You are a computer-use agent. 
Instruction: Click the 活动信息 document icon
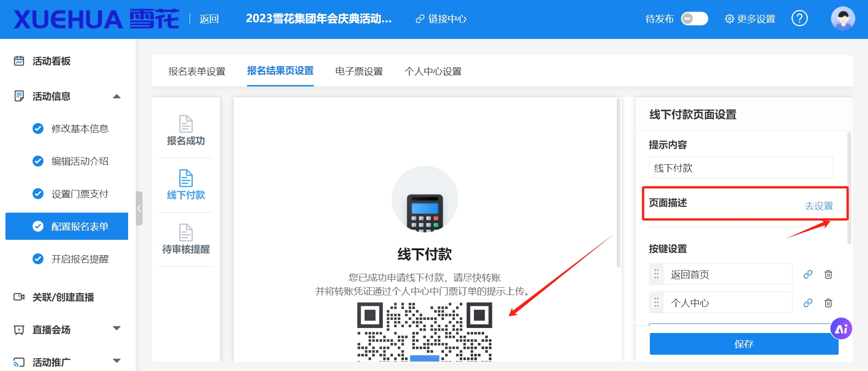point(19,96)
